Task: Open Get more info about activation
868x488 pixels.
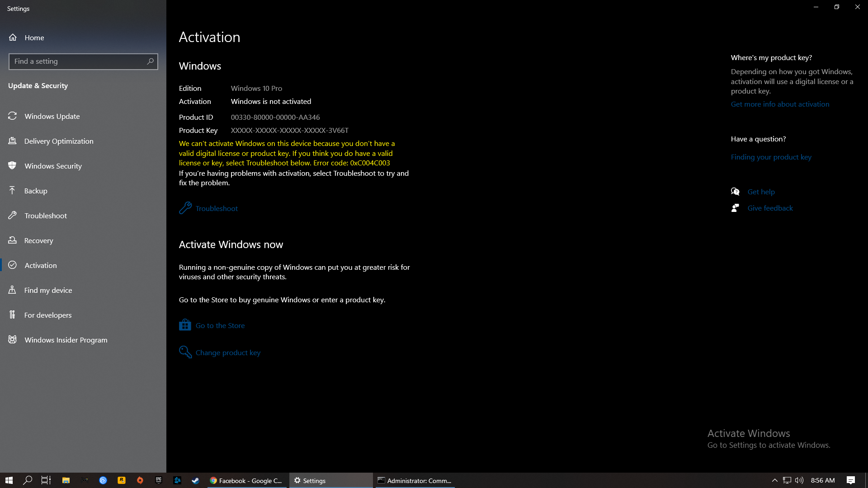Action: [780, 104]
